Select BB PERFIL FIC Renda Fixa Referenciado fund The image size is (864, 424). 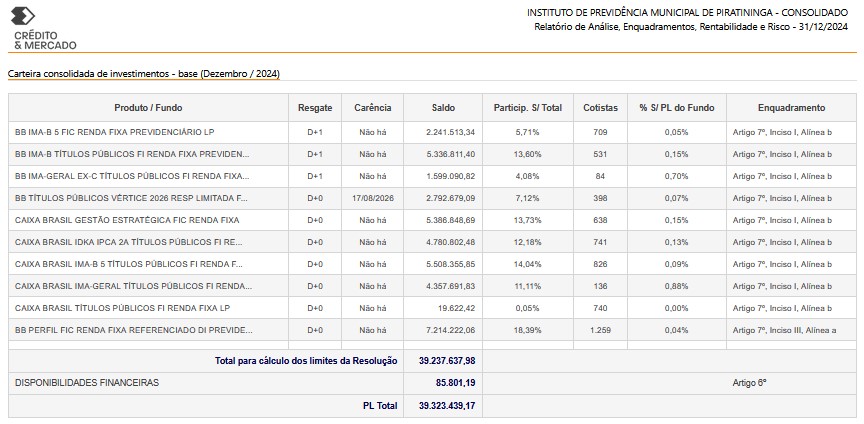pos(134,330)
